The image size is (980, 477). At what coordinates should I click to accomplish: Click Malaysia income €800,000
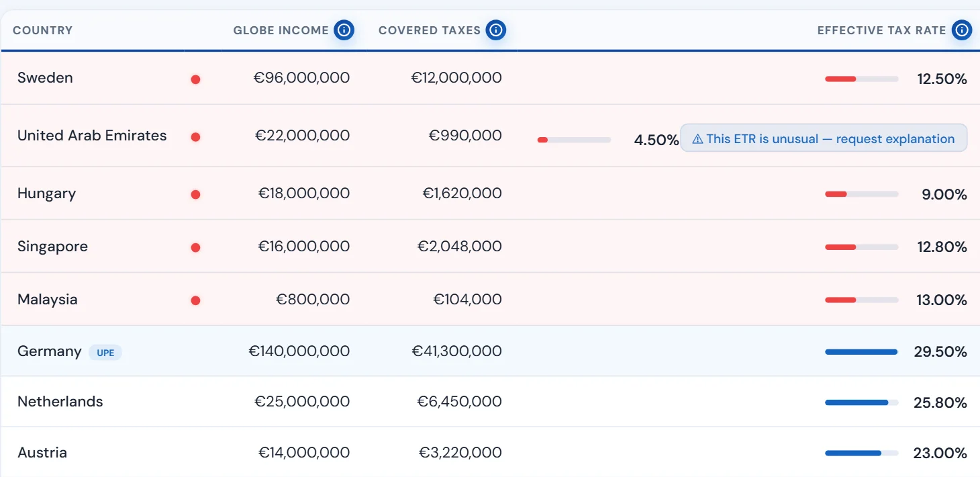pos(313,300)
